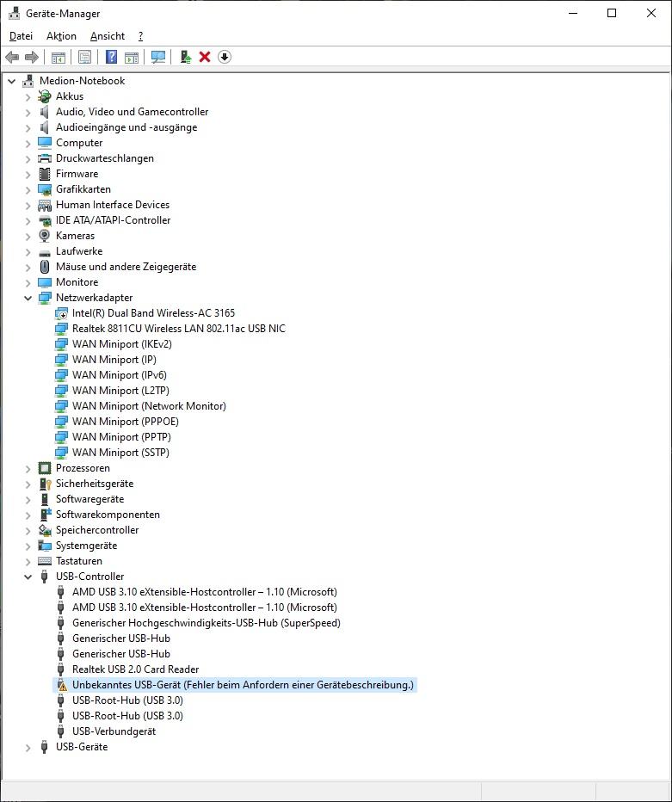Click the Human Interface Devices icon
This screenshot has width=672, height=802.
(45, 205)
